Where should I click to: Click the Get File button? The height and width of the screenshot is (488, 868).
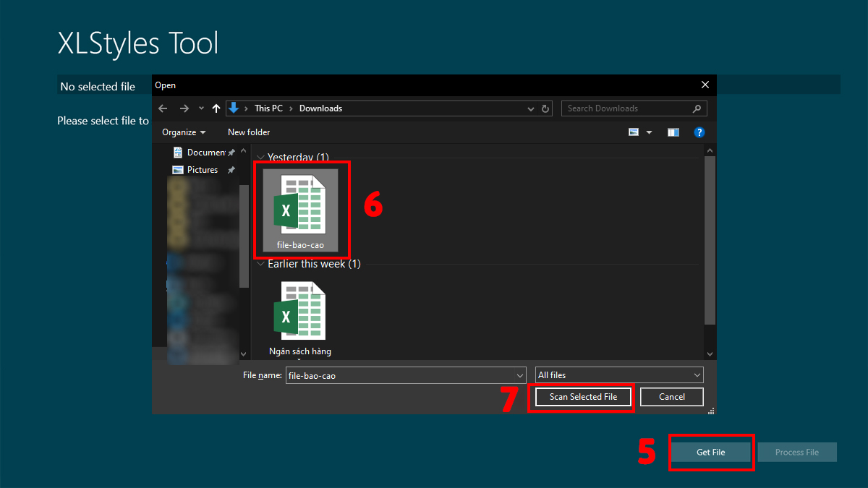pyautogui.click(x=711, y=451)
